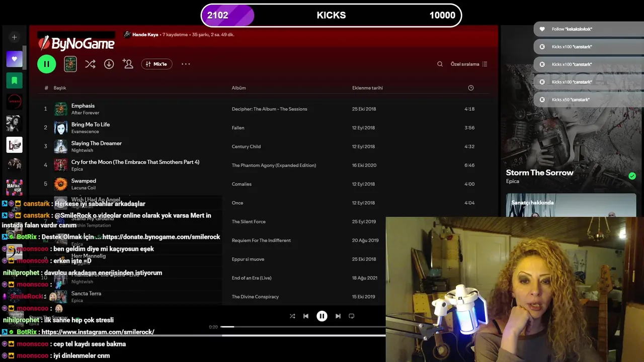This screenshot has width=644, height=362.
Task: Open Epica under Storm The Sorrow
Action: point(512,182)
